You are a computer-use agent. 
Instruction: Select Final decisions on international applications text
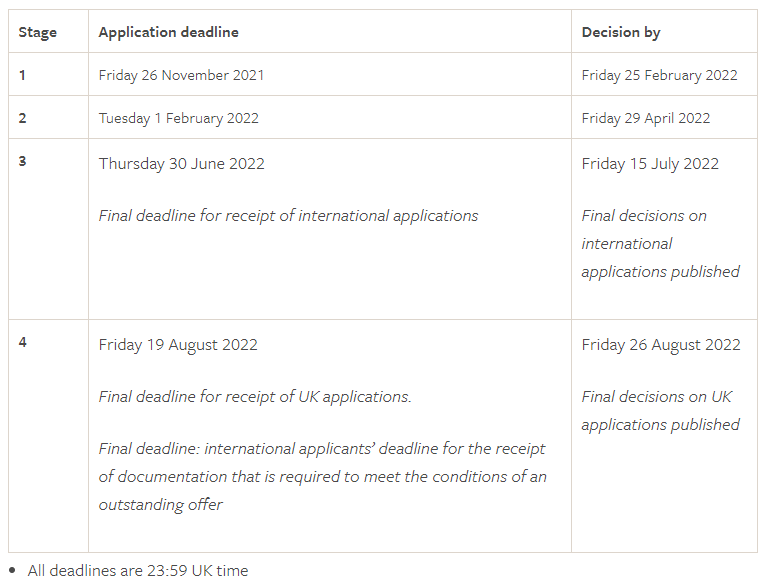(x=660, y=244)
